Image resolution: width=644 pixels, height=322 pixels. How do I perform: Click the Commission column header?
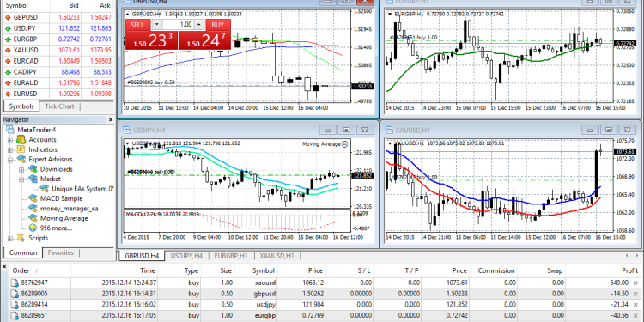tap(493, 270)
